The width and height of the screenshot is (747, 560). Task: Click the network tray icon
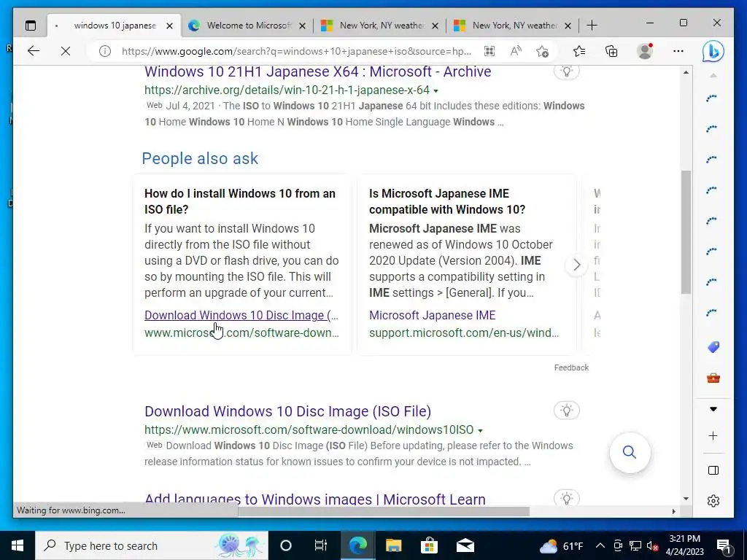click(x=635, y=545)
